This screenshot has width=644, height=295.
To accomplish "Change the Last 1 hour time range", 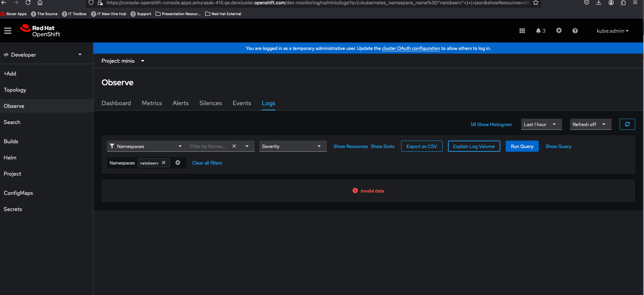I will point(541,124).
